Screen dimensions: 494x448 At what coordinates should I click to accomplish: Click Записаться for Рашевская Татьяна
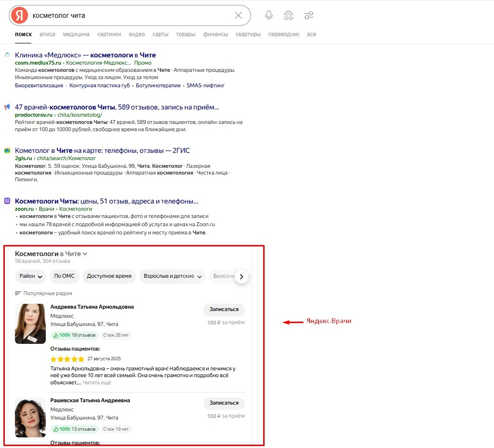tap(224, 403)
